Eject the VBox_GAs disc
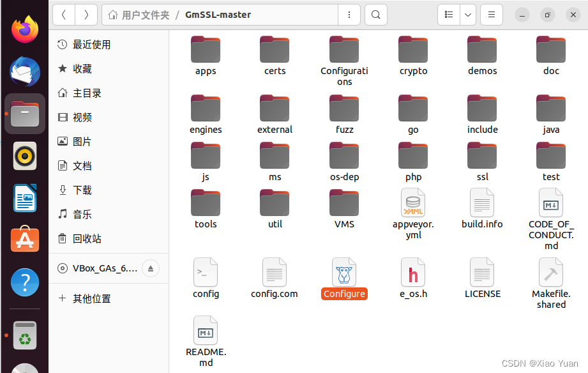 [x=151, y=268]
